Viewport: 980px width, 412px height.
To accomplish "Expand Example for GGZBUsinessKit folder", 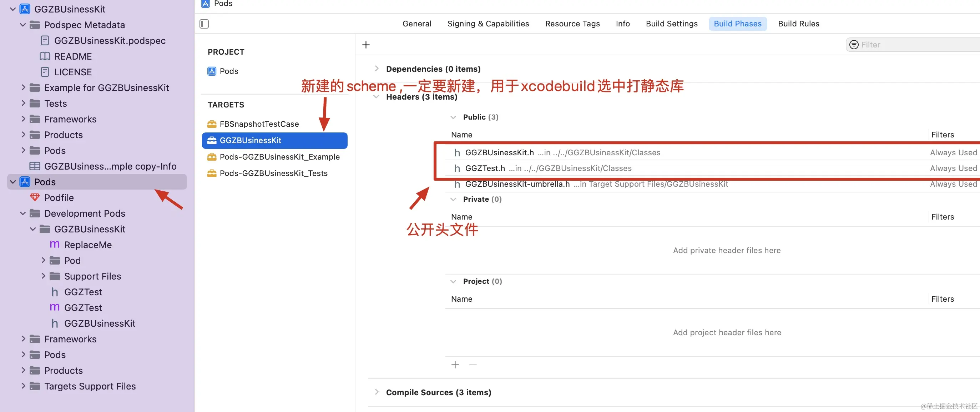I will pos(23,87).
